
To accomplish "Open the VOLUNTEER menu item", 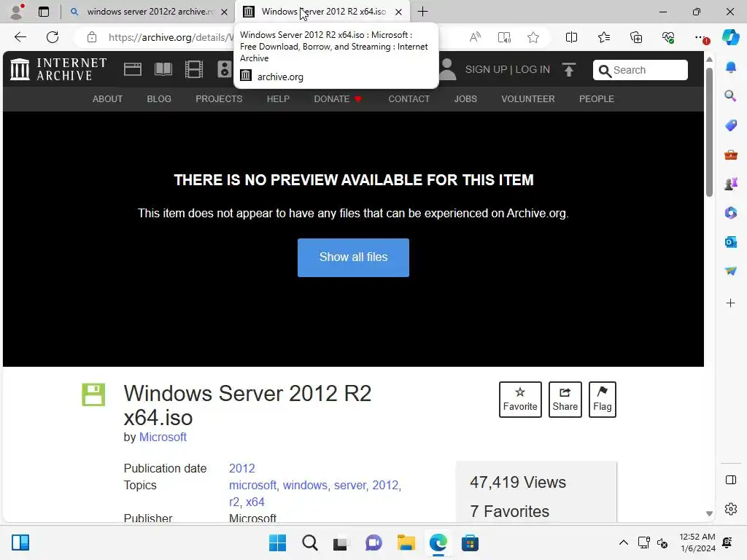I will coord(528,99).
